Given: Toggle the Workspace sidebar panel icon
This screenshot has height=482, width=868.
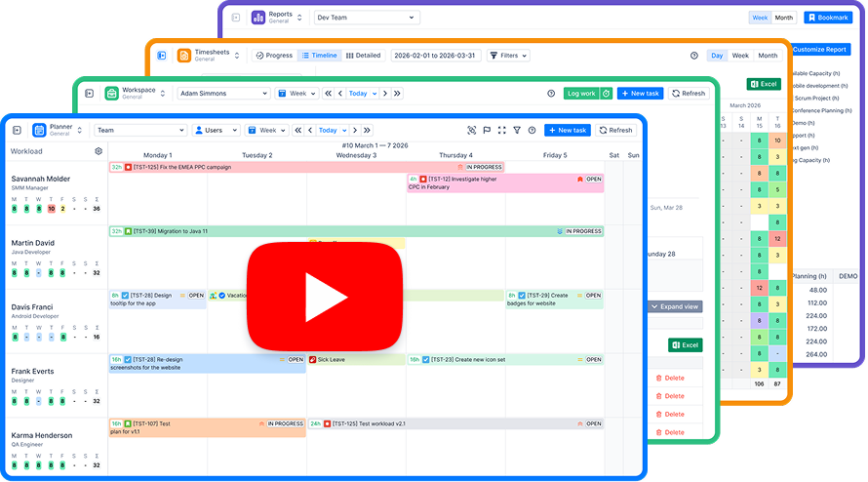Looking at the screenshot, I should [90, 94].
